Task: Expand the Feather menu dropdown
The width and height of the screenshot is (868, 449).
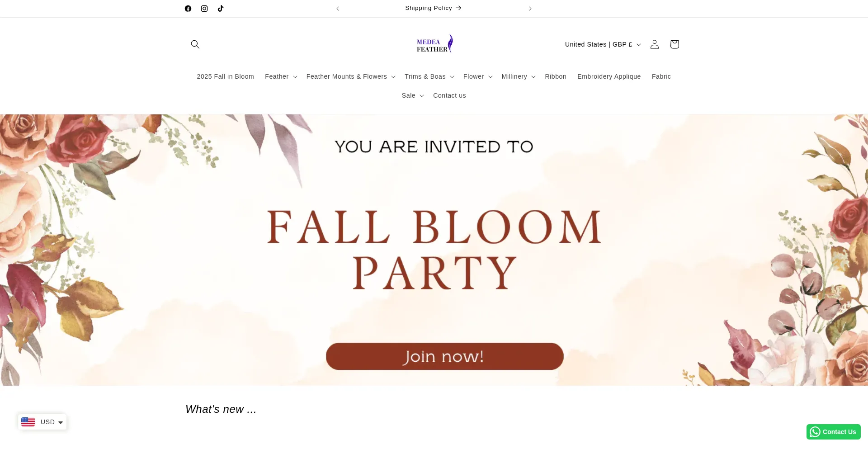Action: point(281,77)
